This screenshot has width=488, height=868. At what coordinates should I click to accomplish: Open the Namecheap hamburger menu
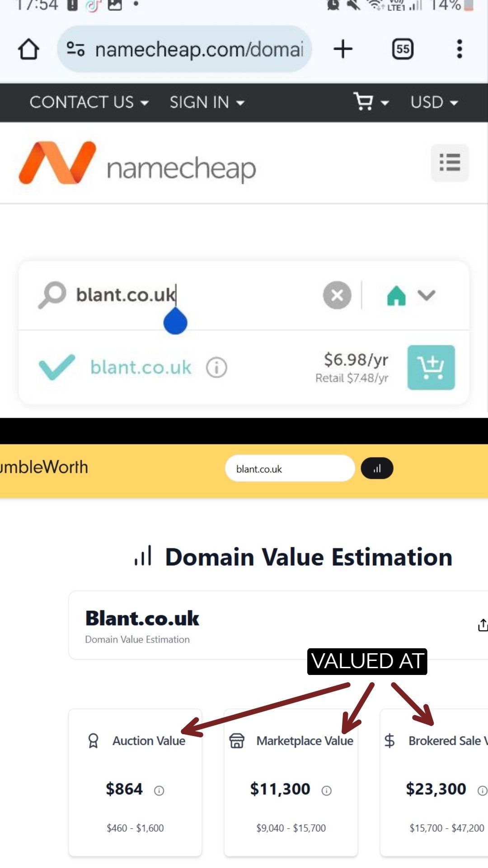click(450, 163)
